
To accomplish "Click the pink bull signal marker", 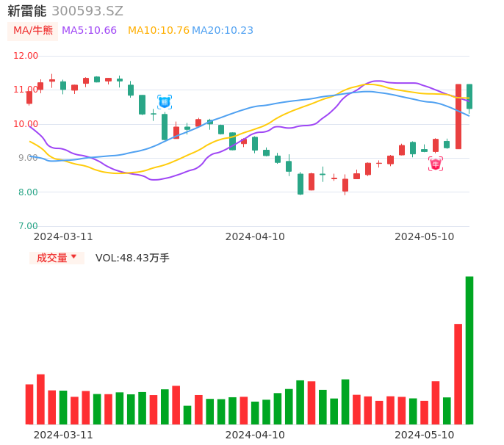I will (x=436, y=164).
